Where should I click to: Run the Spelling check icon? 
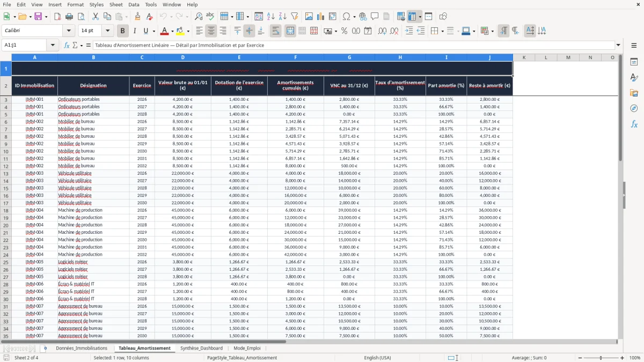click(x=210, y=17)
